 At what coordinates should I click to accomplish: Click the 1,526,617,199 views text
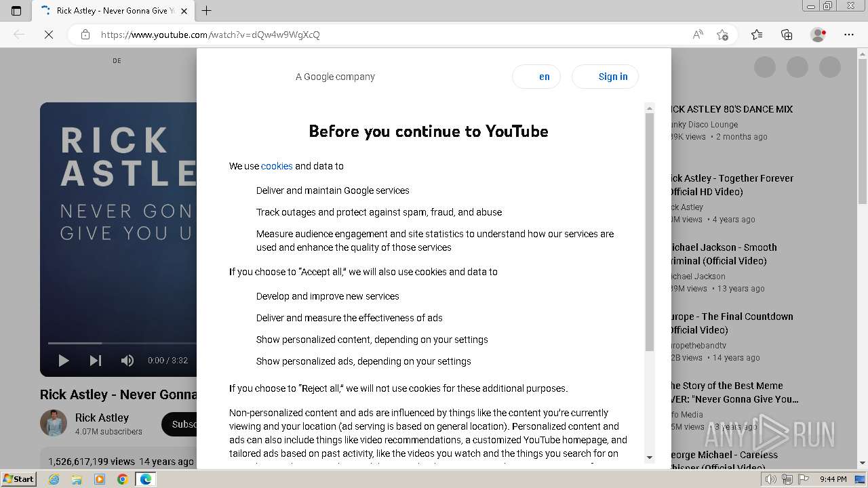pos(92,462)
